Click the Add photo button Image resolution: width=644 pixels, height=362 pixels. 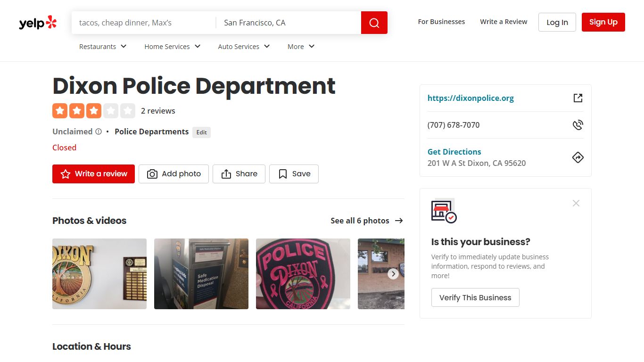point(173,174)
